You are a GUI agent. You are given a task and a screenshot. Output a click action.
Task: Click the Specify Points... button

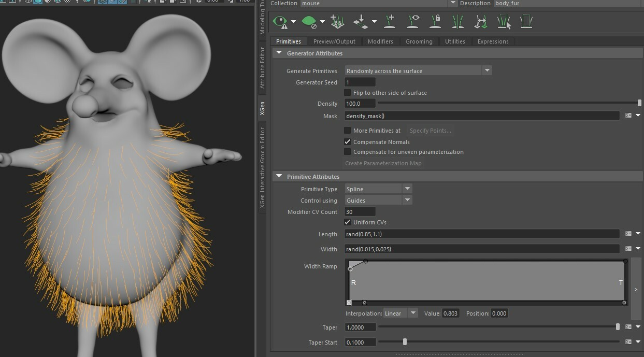tap(430, 131)
